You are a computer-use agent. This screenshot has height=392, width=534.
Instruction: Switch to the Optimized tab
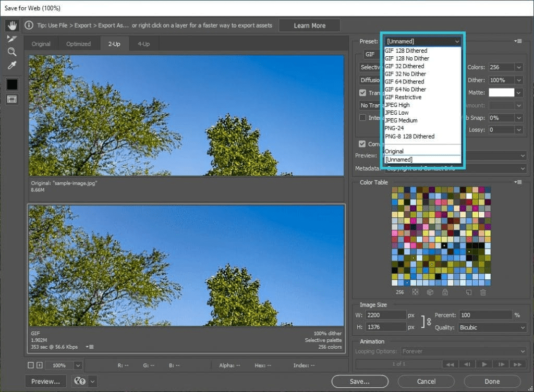coord(78,44)
